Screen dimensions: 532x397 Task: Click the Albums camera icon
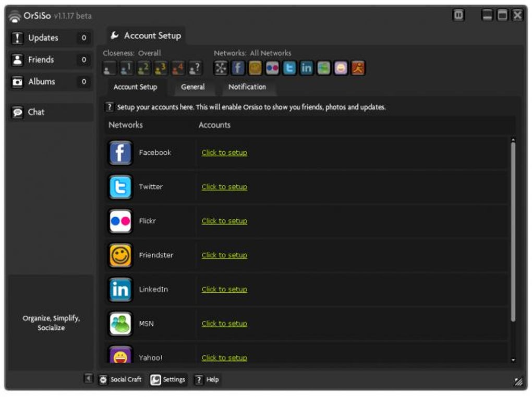[17, 82]
